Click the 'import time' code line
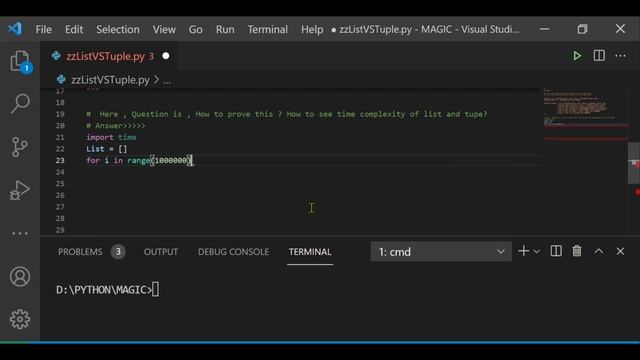The height and width of the screenshot is (360, 640). click(111, 138)
